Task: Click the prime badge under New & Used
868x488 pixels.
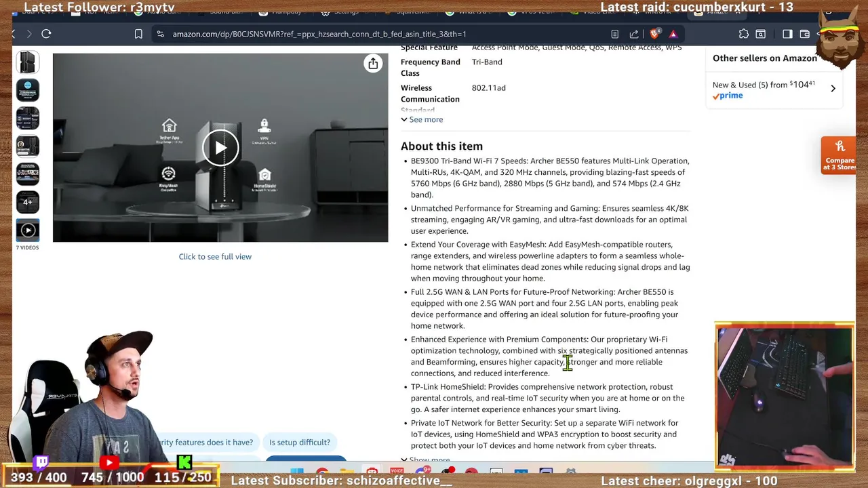Action: coord(728,96)
